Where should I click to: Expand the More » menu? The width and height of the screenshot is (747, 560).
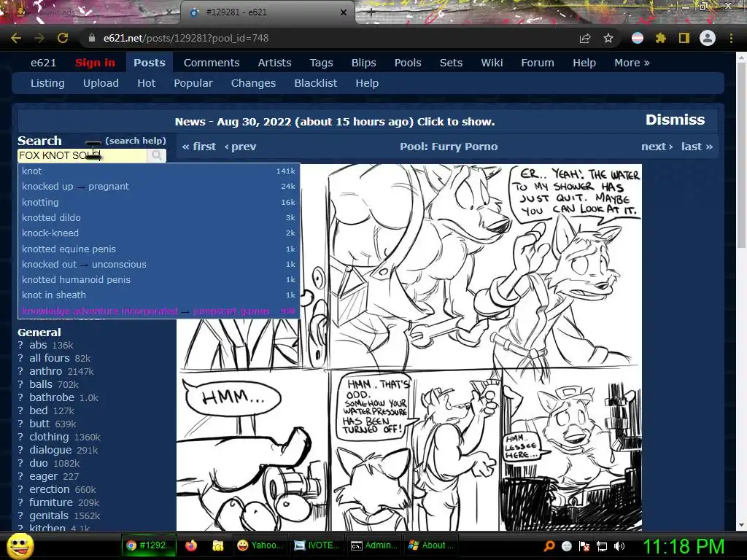click(632, 63)
